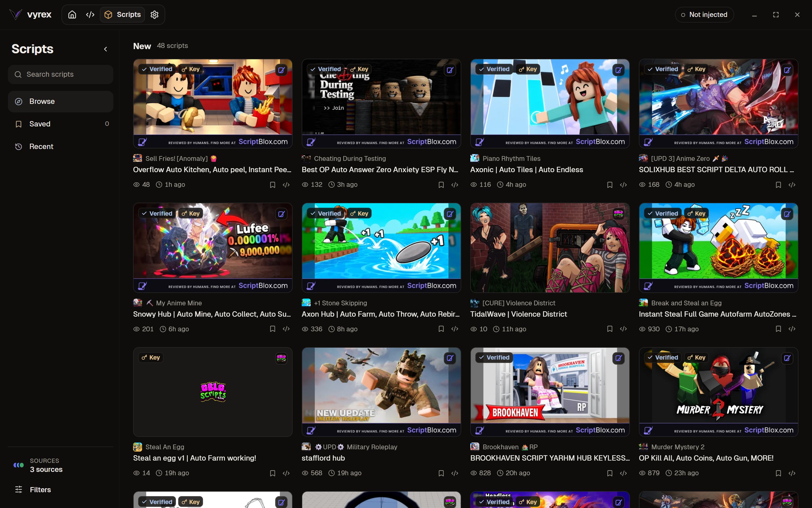Bookmark the Cheating During Testing script
Image resolution: width=812 pixels, height=508 pixels.
coord(441,185)
